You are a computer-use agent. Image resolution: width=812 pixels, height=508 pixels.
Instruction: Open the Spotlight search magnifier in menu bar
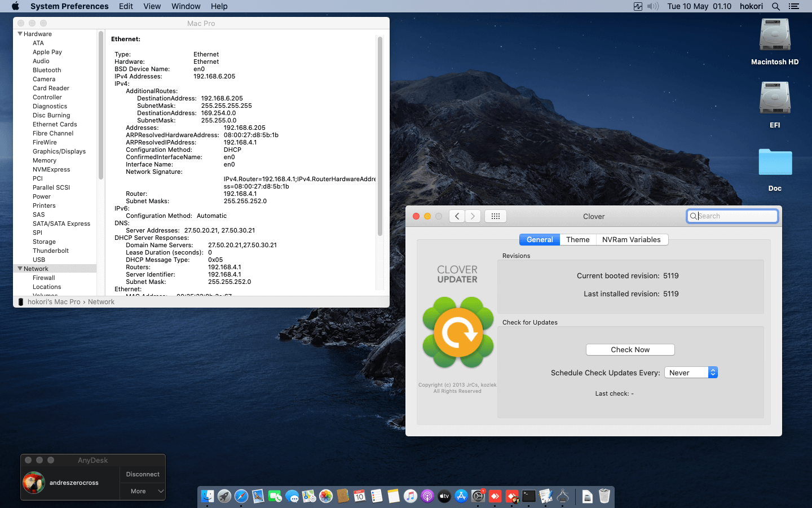776,6
